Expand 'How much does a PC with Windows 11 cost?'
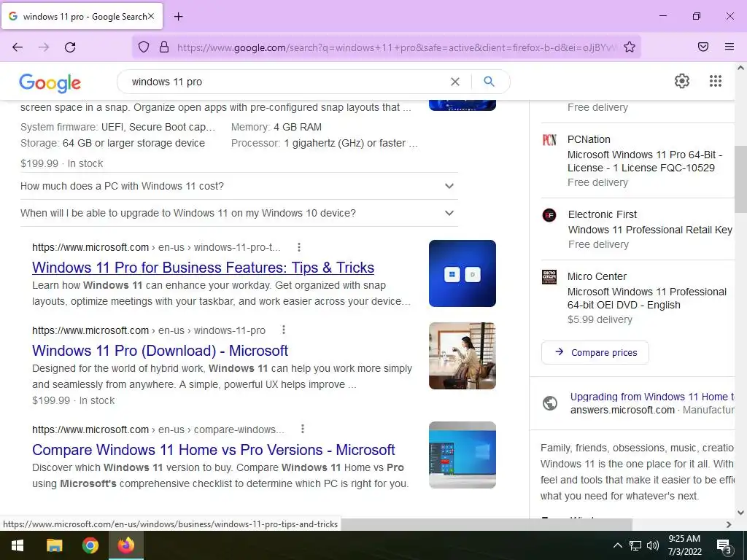The height and width of the screenshot is (560, 747). [x=239, y=186]
